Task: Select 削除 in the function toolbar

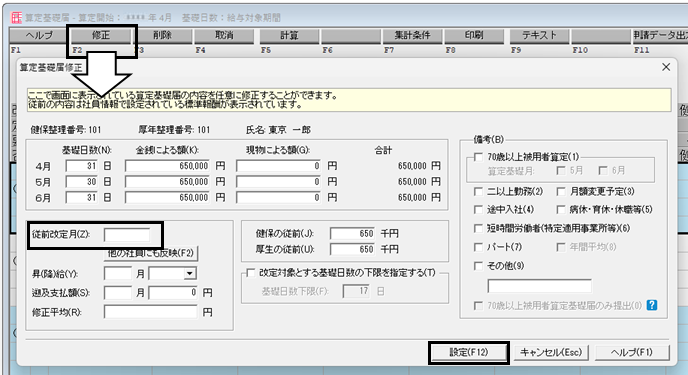Action: (162, 36)
